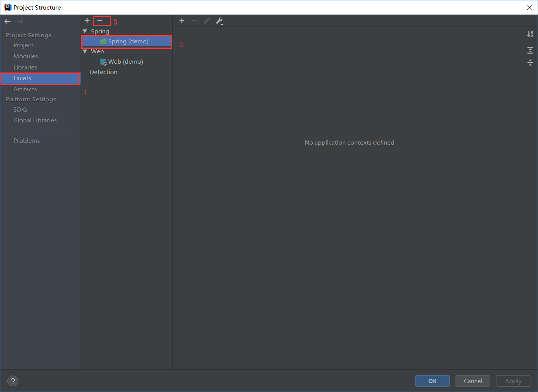Image resolution: width=538 pixels, height=392 pixels.
Task: Click the Web (demo) facet icon
Action: pyautogui.click(x=104, y=62)
